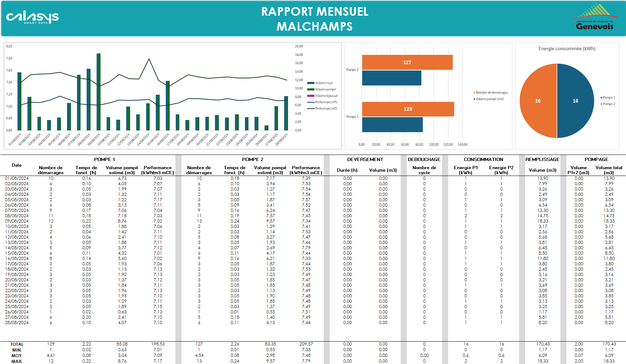Select the 01/08/2024 date cell

(17, 178)
